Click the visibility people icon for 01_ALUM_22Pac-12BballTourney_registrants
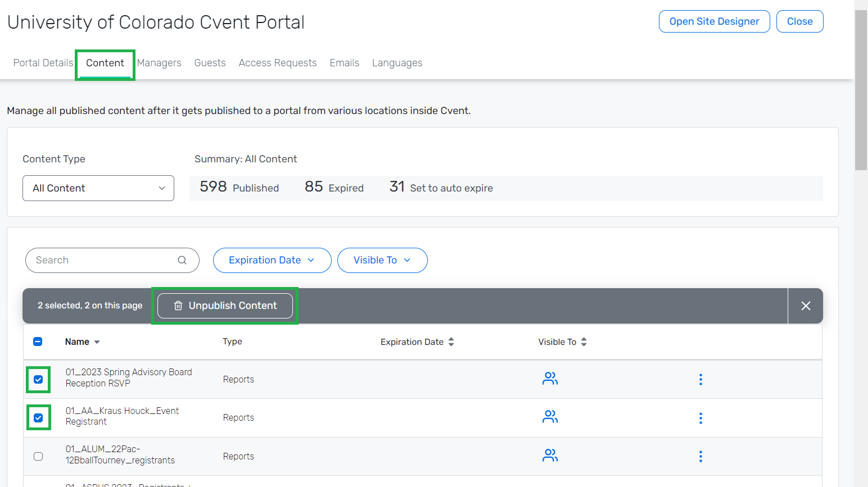 click(x=550, y=456)
